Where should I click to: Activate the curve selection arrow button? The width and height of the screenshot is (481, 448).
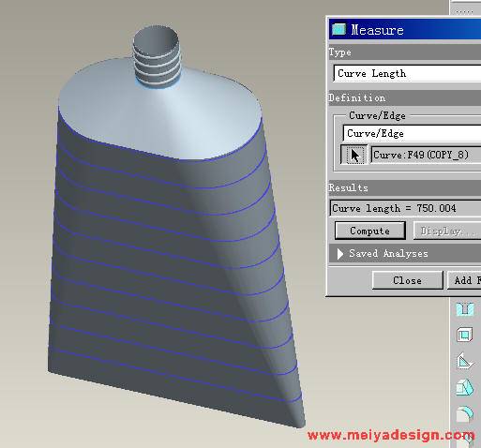tap(354, 155)
